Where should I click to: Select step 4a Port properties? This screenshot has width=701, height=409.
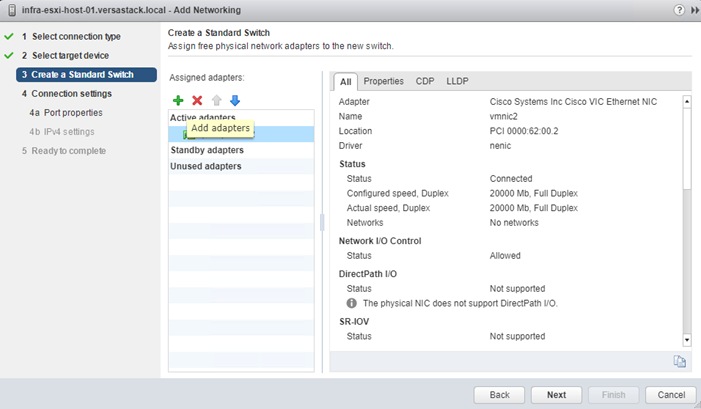(66, 113)
